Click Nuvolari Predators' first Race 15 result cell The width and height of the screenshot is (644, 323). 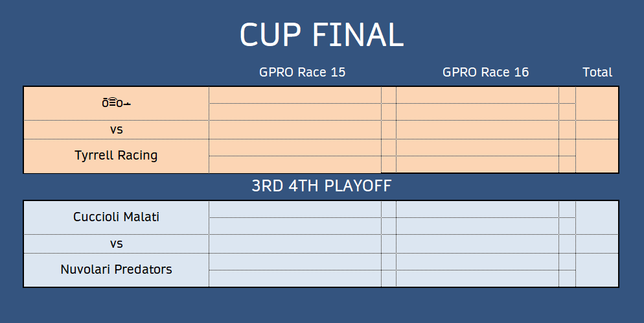tap(295, 262)
